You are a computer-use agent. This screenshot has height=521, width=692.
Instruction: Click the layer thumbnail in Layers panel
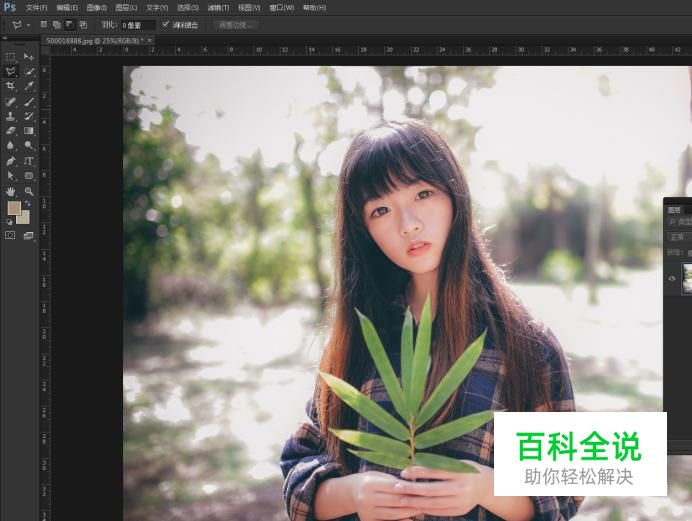pos(687,278)
